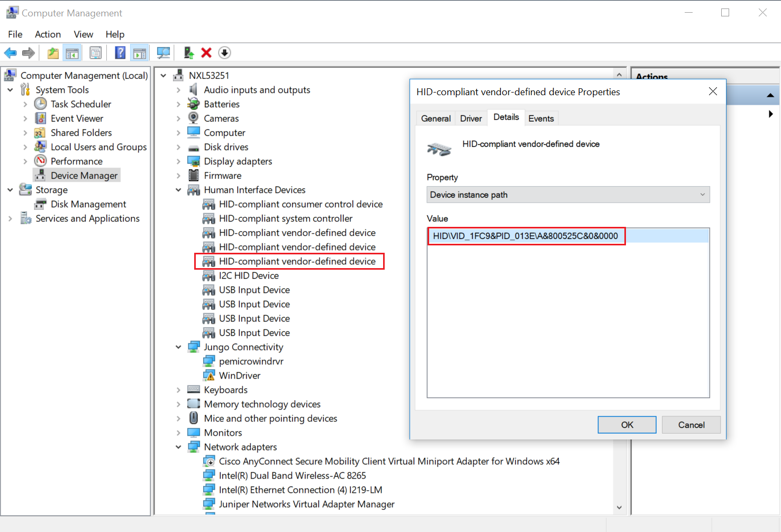Toggle the Show/Hide Action Pane button
Screen dimensions: 781x532
[140, 53]
